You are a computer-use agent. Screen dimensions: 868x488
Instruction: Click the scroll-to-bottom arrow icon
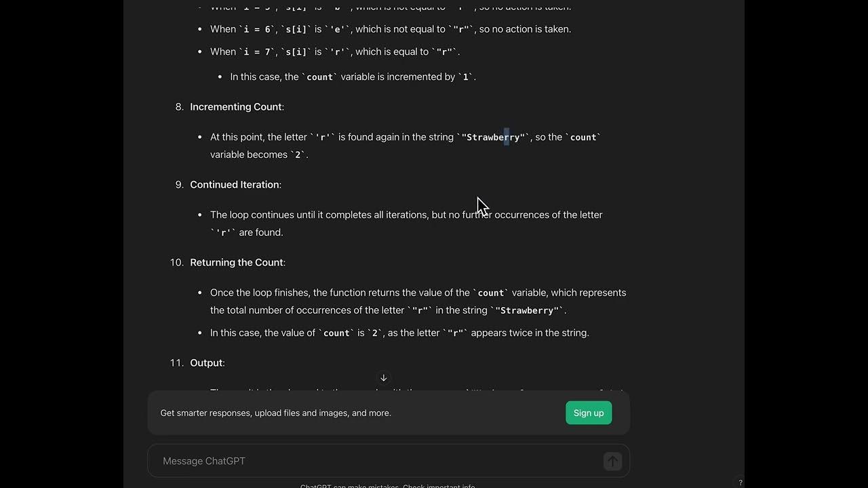coord(383,378)
